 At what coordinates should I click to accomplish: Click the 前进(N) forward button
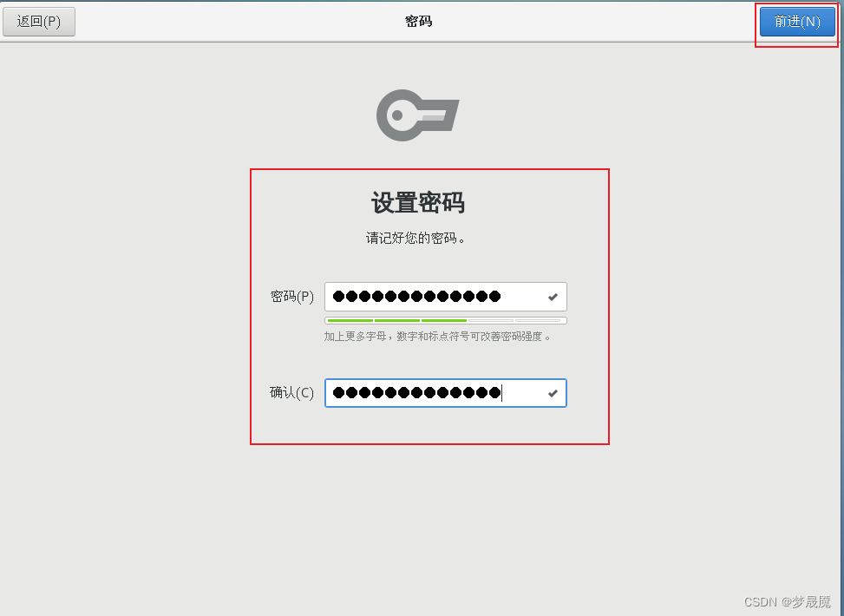pyautogui.click(x=797, y=22)
